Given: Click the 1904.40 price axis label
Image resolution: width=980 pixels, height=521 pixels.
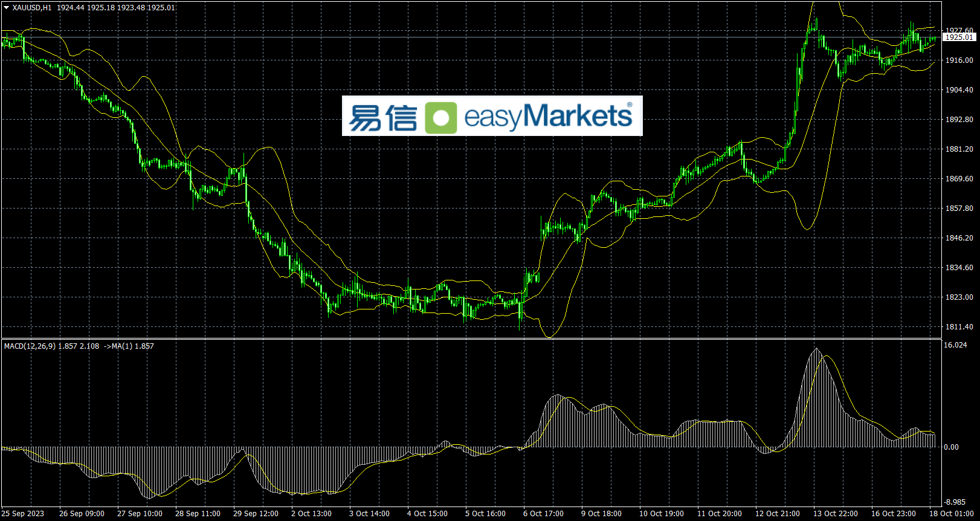Looking at the screenshot, I should 959,90.
